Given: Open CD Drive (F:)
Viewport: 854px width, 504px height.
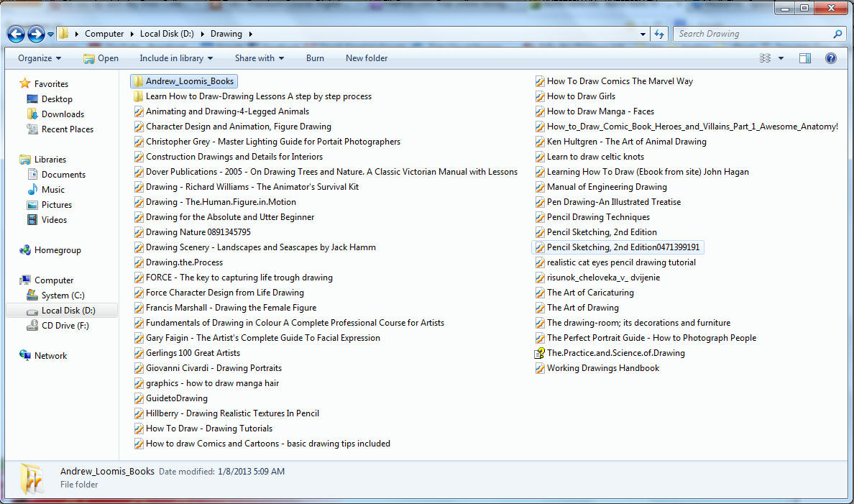Looking at the screenshot, I should tap(58, 326).
